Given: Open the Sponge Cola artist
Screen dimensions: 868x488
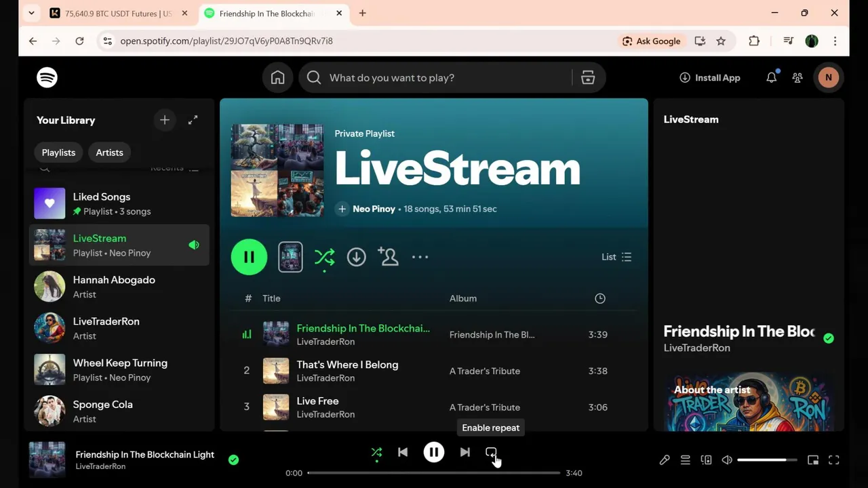Looking at the screenshot, I should tap(119, 411).
